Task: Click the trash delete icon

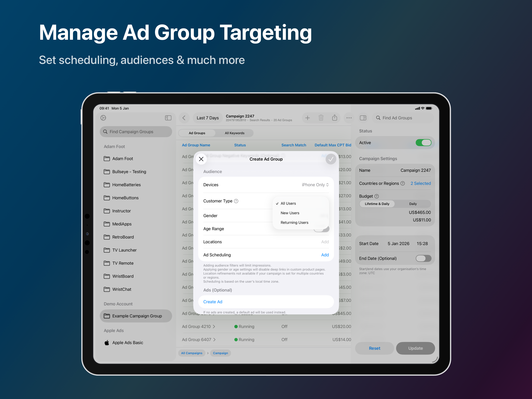Action: pos(321,118)
